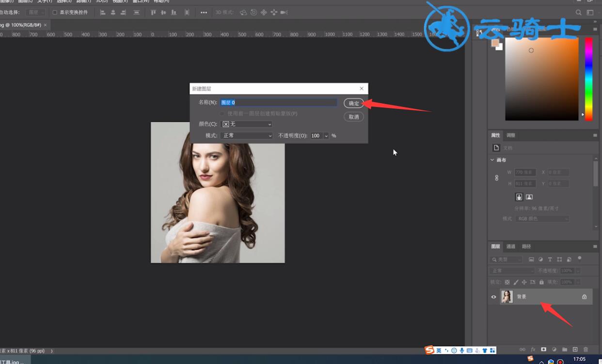Open the 自动选择 图层 dropdown in the options bar

click(x=36, y=12)
